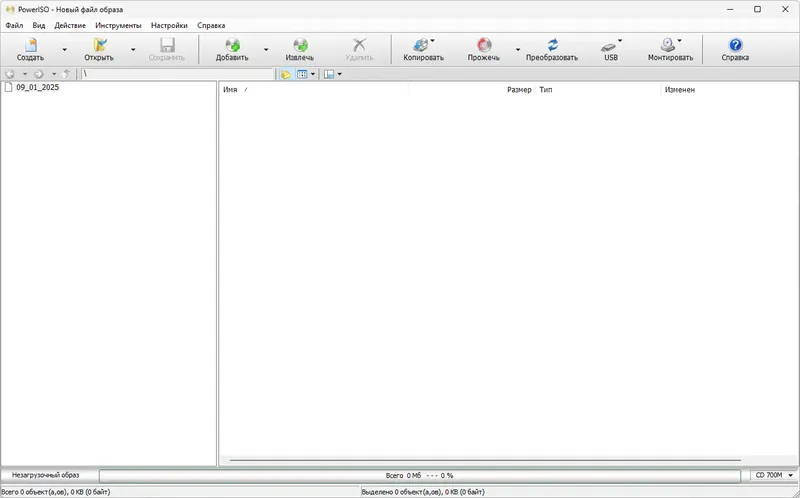
Task: Click the file list view mode icon
Action: (303, 74)
